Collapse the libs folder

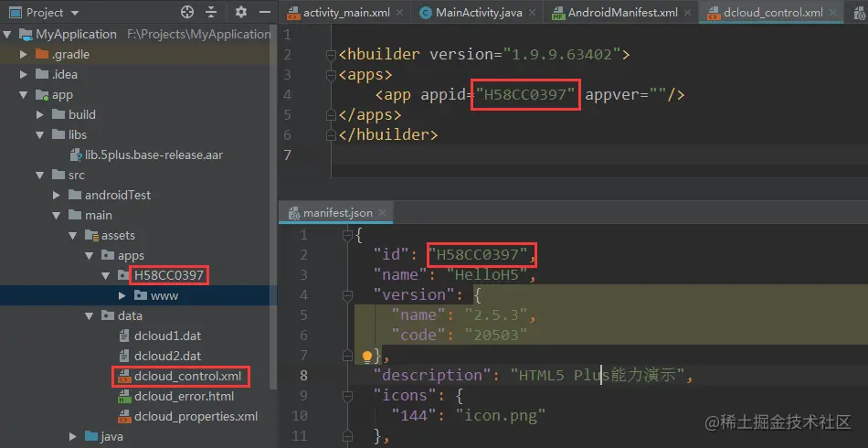pos(40,134)
